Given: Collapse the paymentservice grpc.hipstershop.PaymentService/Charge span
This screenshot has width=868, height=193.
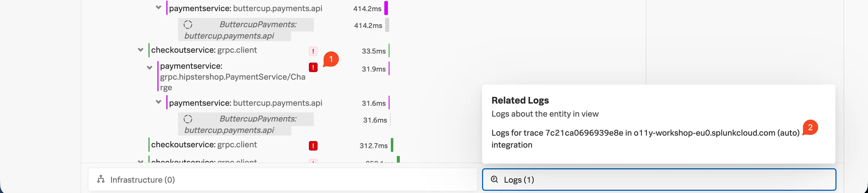Looking at the screenshot, I should coord(150,67).
